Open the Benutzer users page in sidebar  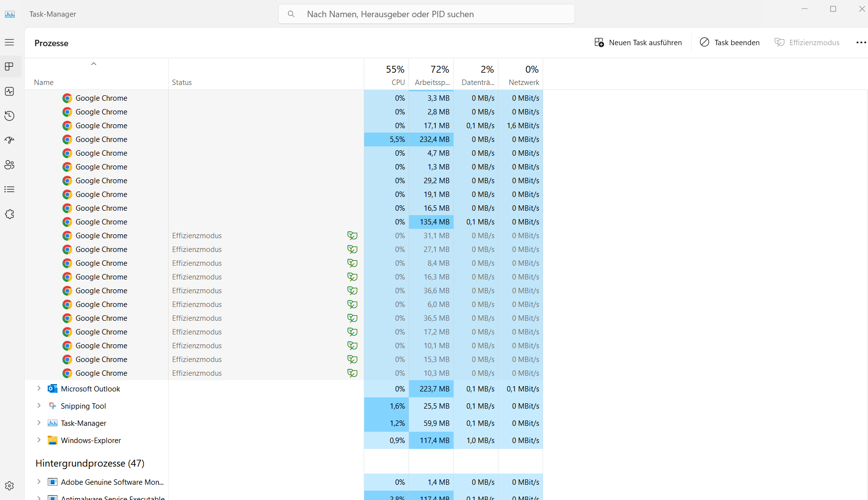(9, 165)
